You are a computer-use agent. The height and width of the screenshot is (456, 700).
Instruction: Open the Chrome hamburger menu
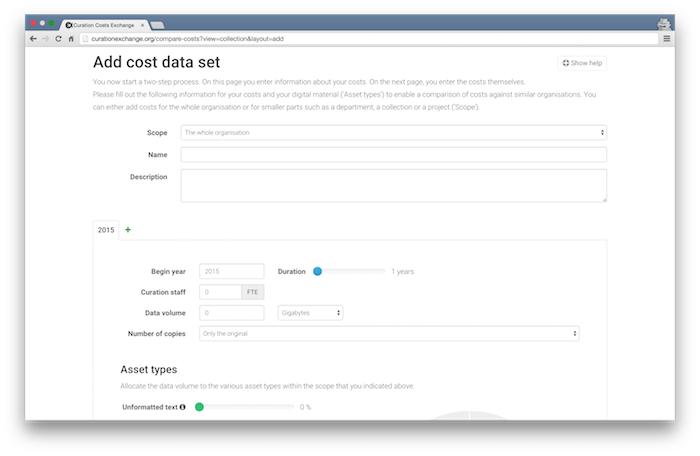pyautogui.click(x=667, y=39)
